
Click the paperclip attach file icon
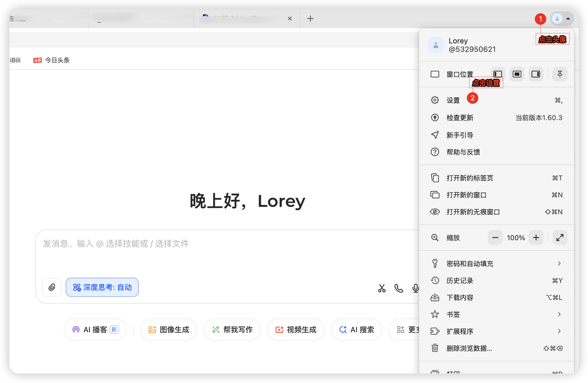(52, 287)
